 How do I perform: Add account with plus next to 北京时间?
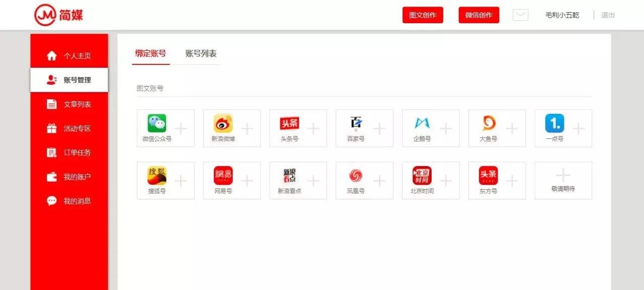coord(446,181)
